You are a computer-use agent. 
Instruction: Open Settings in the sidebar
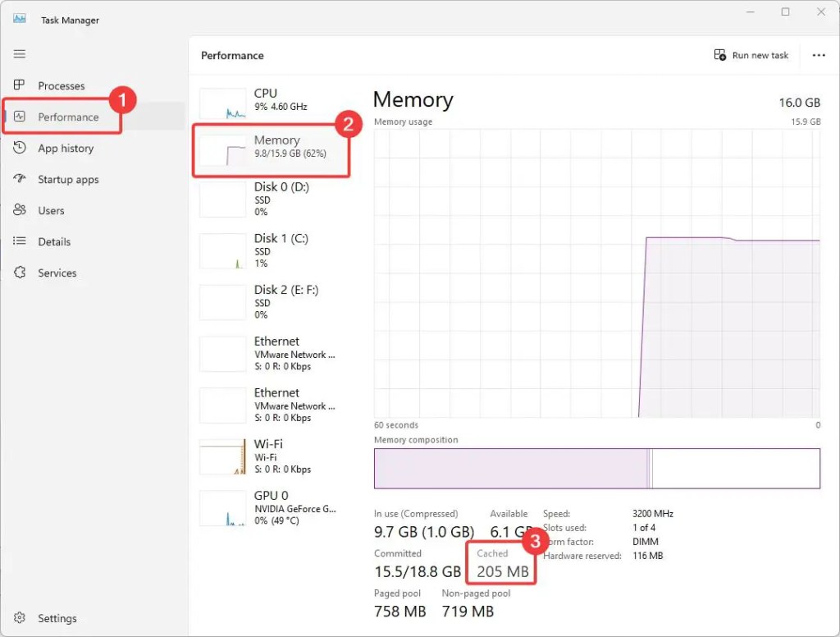click(x=57, y=618)
